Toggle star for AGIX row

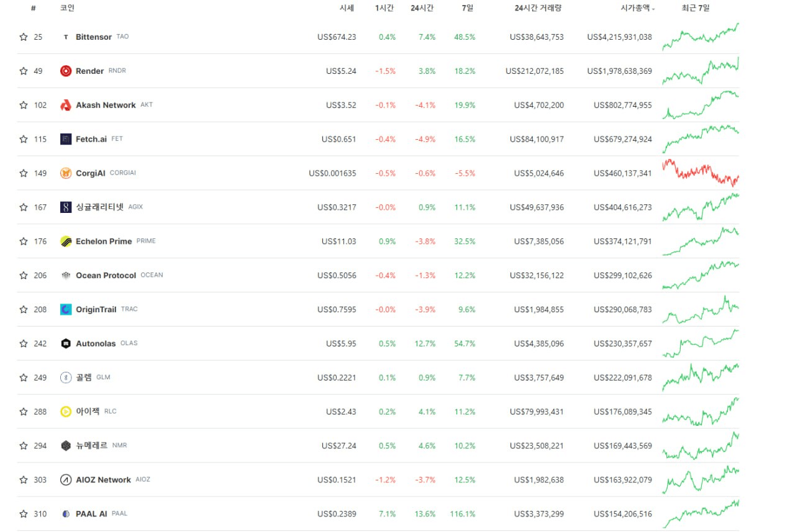click(24, 207)
